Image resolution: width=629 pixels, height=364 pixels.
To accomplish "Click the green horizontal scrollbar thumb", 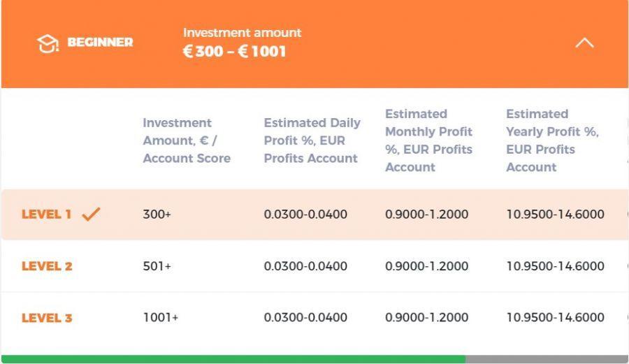I will (x=233, y=359).
